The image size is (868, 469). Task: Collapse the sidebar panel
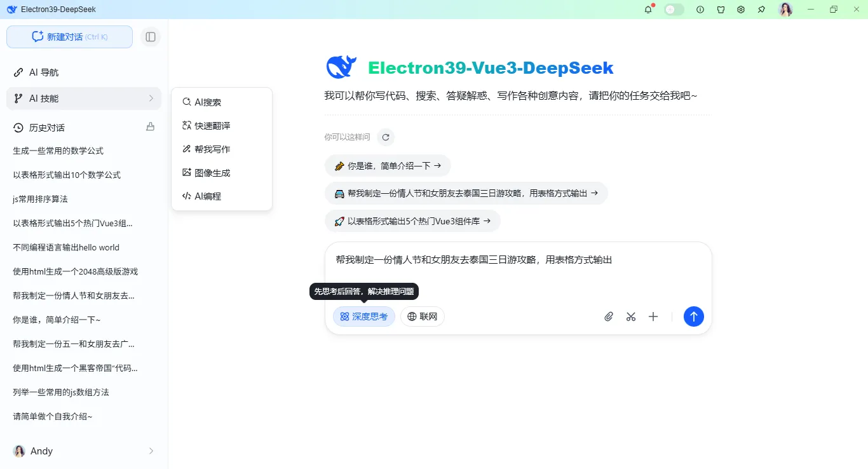tap(151, 36)
